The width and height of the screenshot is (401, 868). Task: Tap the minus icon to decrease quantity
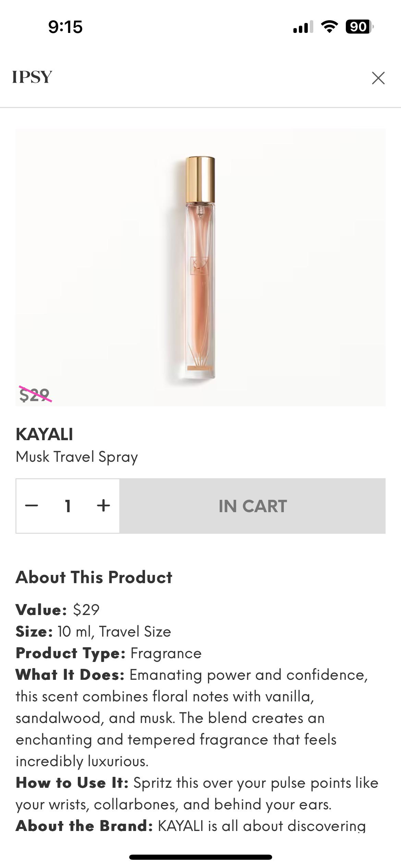32,505
